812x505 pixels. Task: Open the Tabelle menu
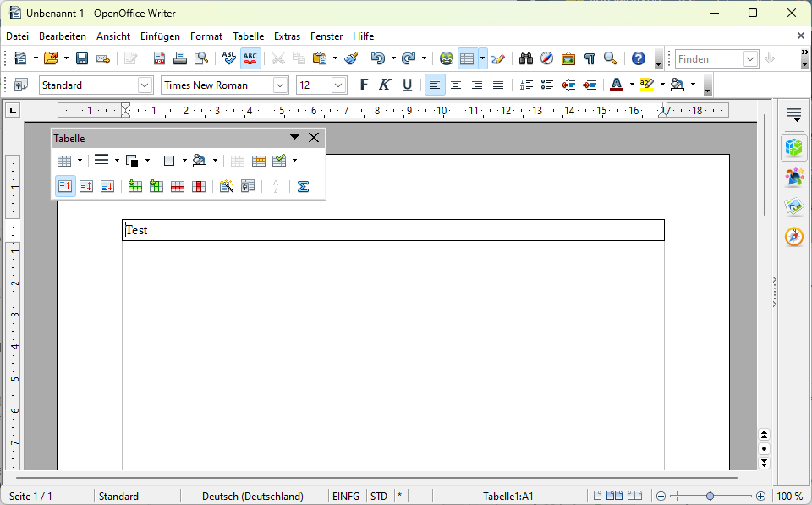tap(248, 36)
